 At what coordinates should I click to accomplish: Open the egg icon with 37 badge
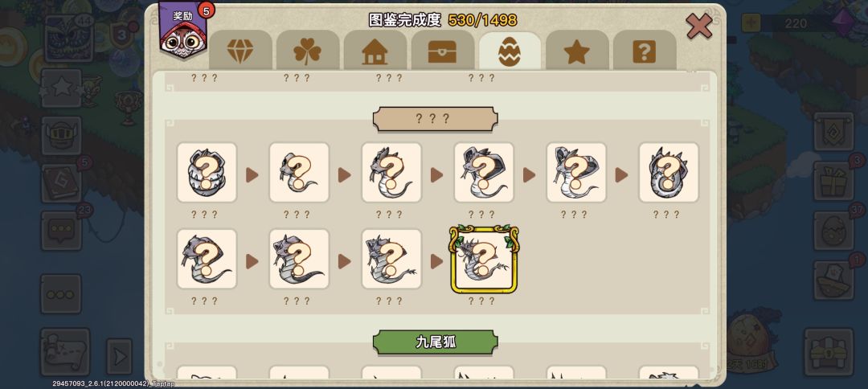(x=833, y=230)
